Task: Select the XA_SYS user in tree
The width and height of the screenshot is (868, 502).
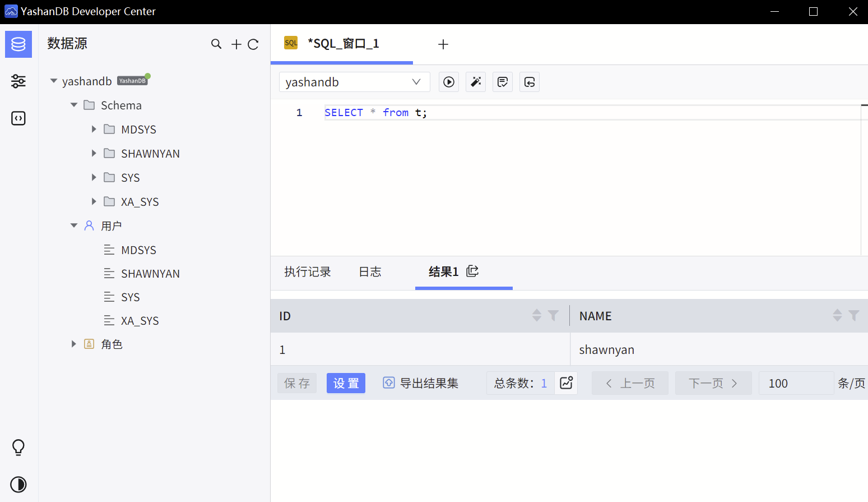Action: coord(140,321)
